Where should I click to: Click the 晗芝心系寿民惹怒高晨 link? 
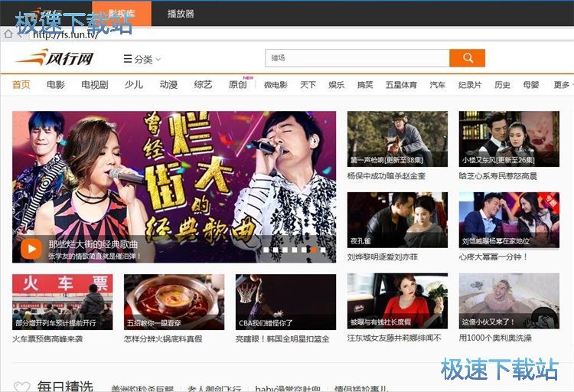click(x=498, y=176)
